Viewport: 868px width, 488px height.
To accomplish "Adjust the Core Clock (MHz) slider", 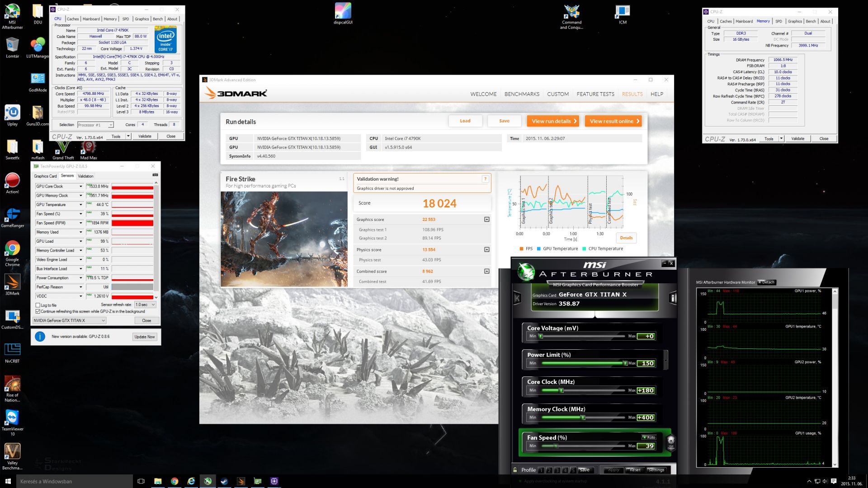I will click(x=561, y=390).
